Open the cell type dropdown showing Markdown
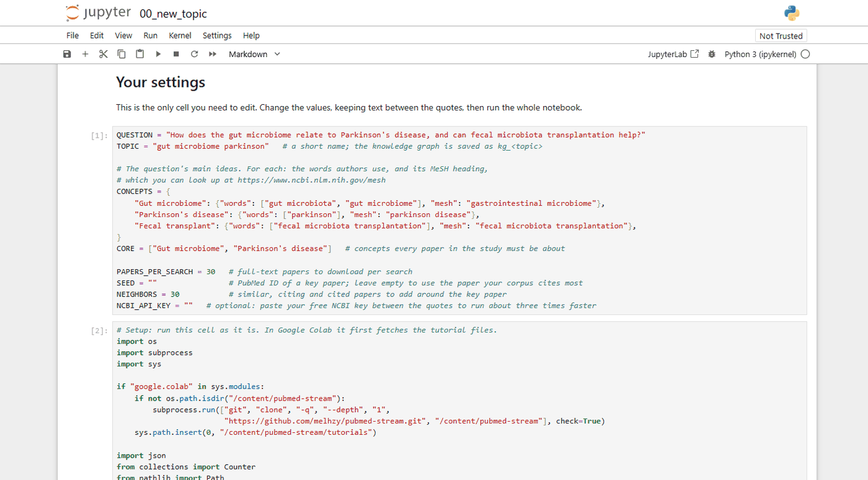This screenshot has height=480, width=868. click(254, 54)
